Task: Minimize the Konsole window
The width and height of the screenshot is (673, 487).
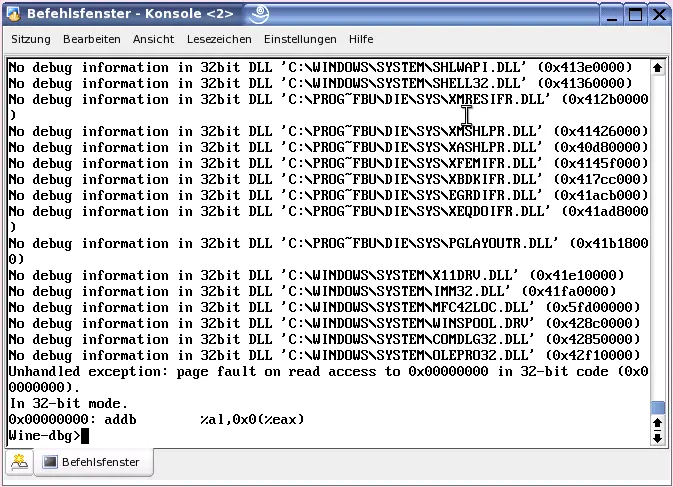Action: 612,15
